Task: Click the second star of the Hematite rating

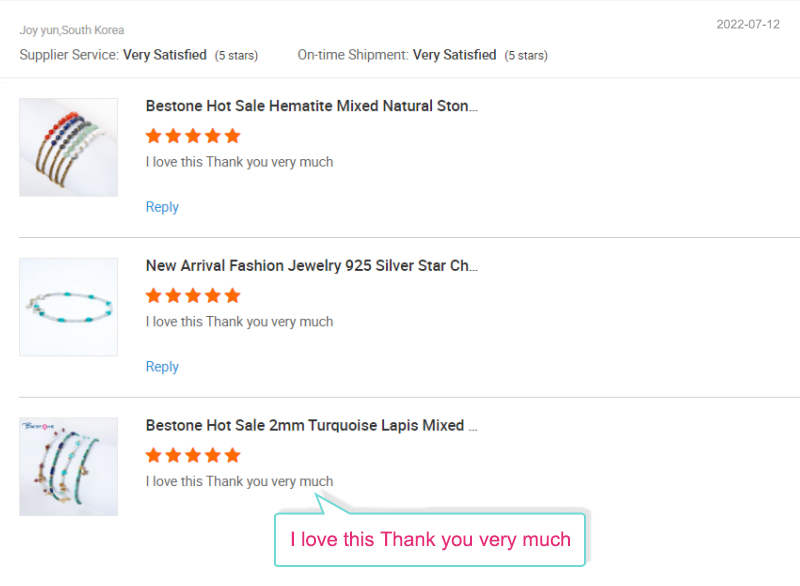Action: [x=173, y=136]
